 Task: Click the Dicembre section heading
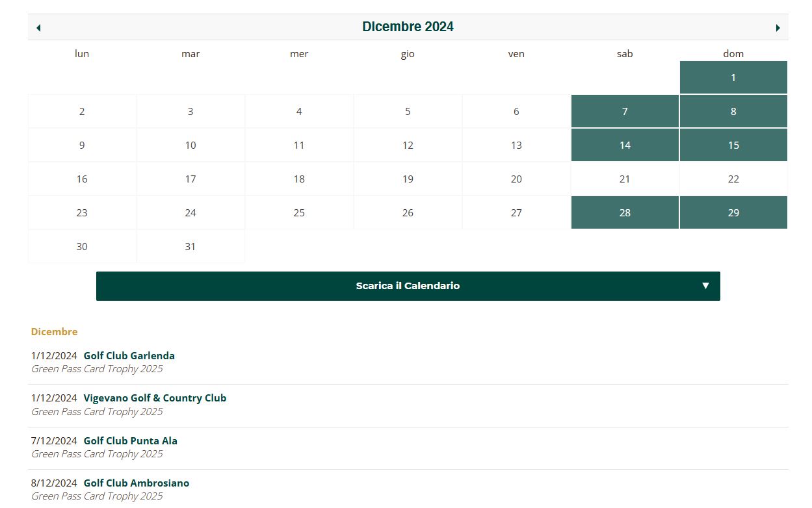click(54, 332)
